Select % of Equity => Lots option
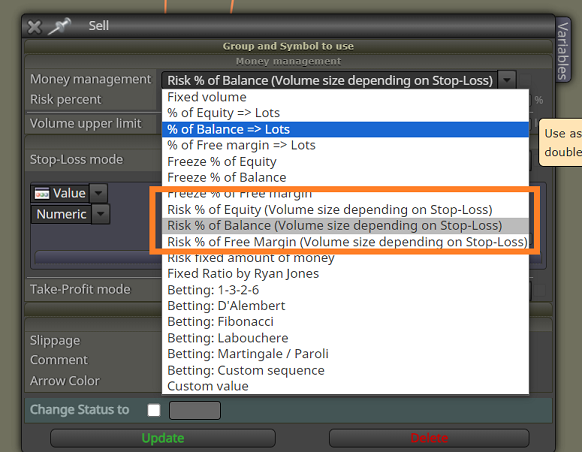The width and height of the screenshot is (582, 452). point(345,113)
